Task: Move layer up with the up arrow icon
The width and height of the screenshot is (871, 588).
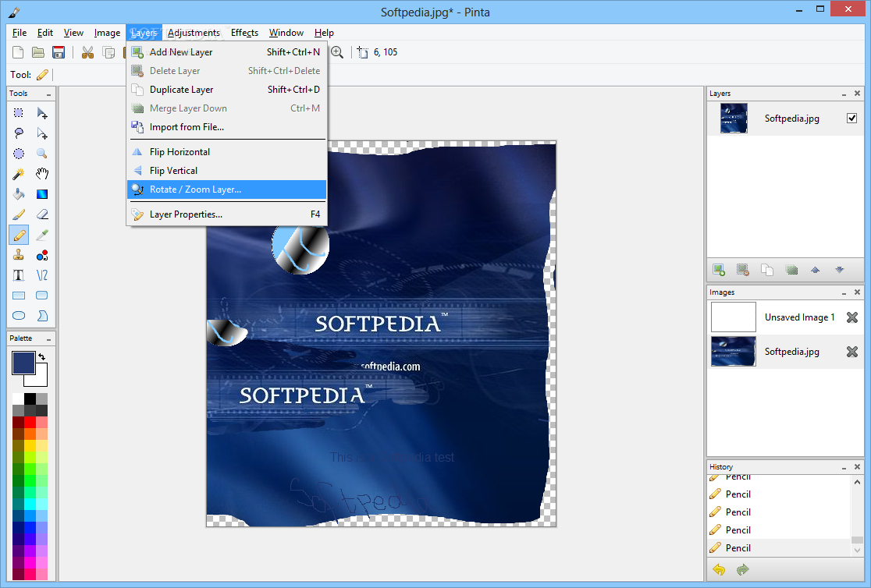Action: click(x=815, y=270)
